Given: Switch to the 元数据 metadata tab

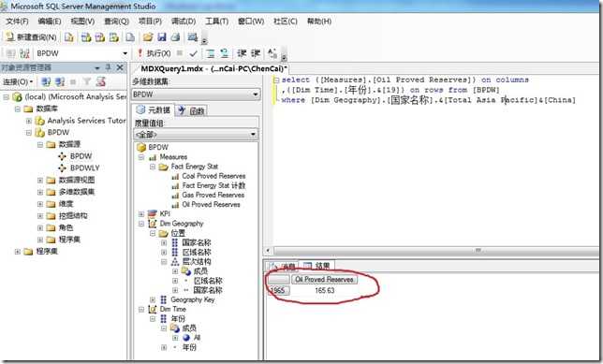Looking at the screenshot, I should click(154, 109).
